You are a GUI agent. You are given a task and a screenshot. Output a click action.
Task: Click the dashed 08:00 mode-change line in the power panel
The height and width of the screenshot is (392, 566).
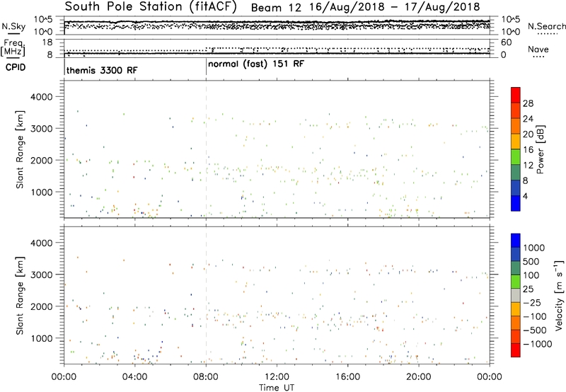206,149
